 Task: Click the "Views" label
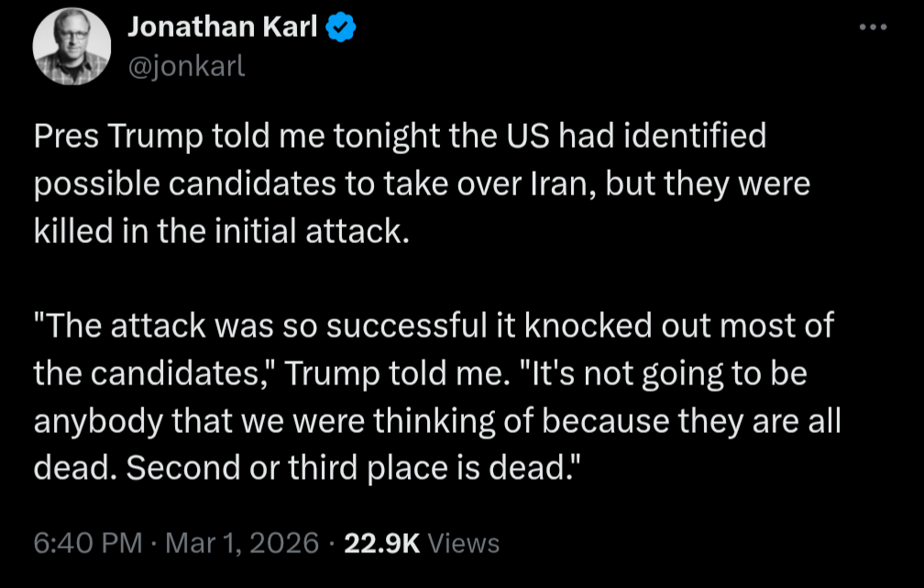point(464,542)
